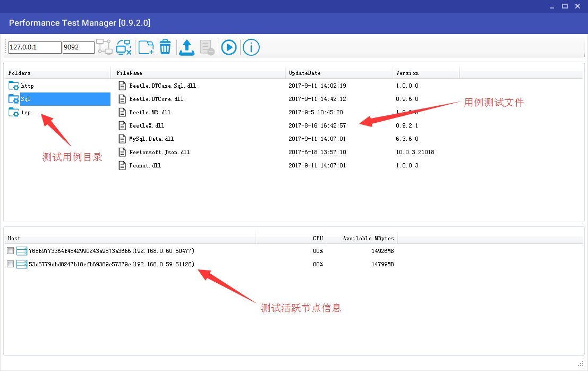The width and height of the screenshot is (588, 371).
Task: Click the connect to server network icon
Action: pyautogui.click(x=104, y=47)
